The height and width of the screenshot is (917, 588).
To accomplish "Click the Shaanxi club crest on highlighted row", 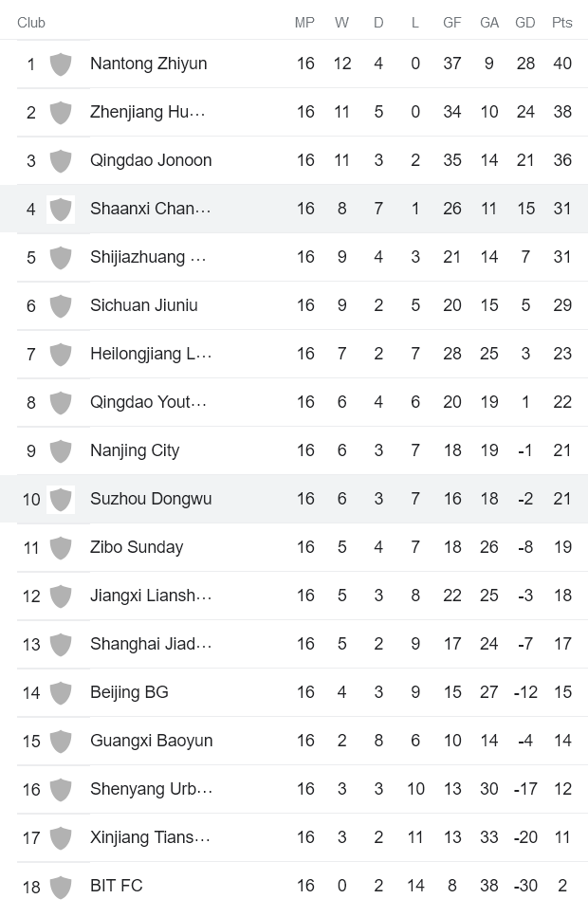I will 62,208.
